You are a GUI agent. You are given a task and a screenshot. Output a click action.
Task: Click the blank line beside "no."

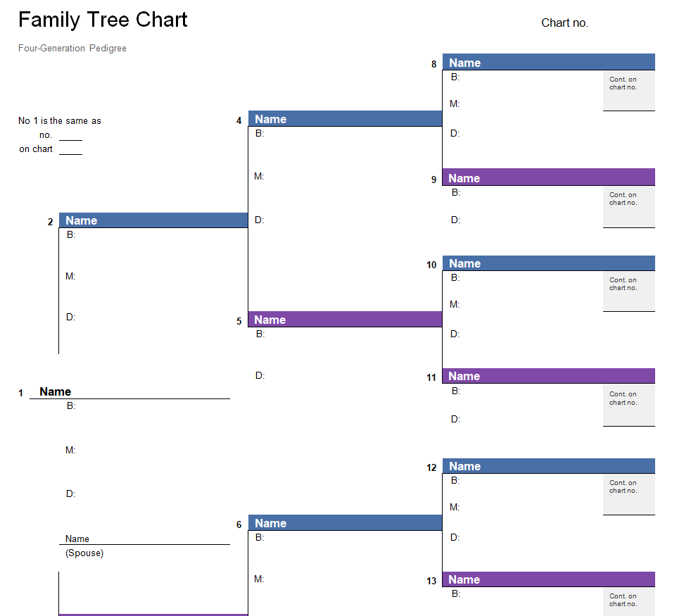tap(70, 135)
